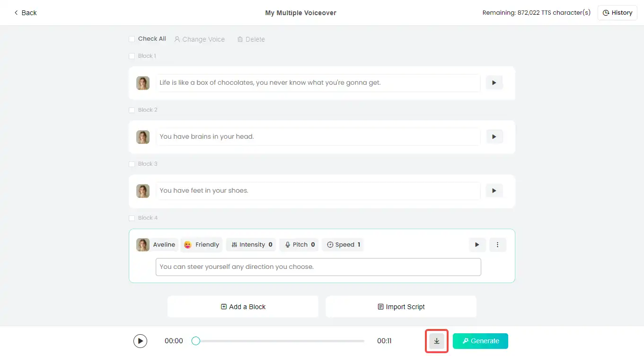
Task: Open Block 4 three-dot more options
Action: pyautogui.click(x=497, y=245)
